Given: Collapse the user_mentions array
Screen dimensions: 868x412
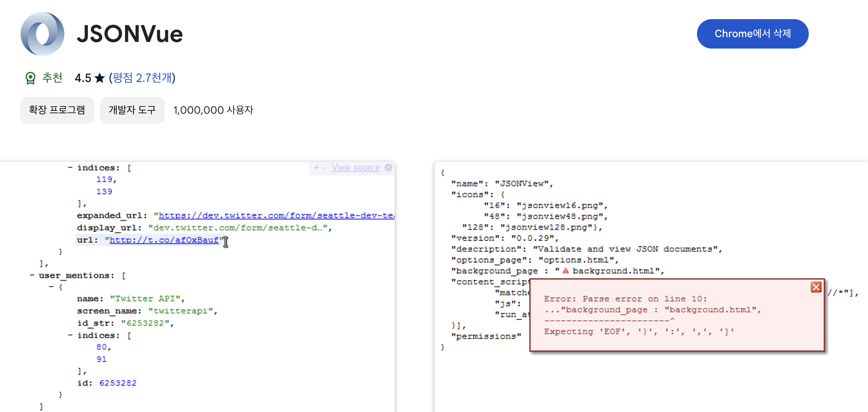Looking at the screenshot, I should [x=32, y=276].
